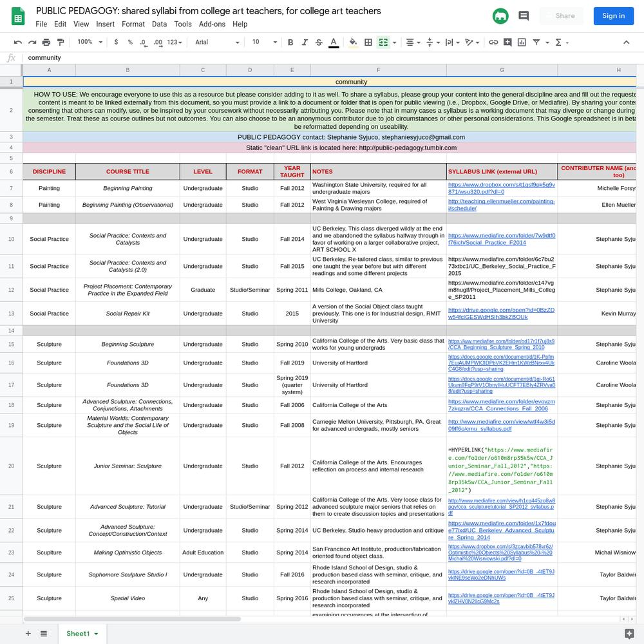Open the zoom 100% dropdown

click(90, 43)
